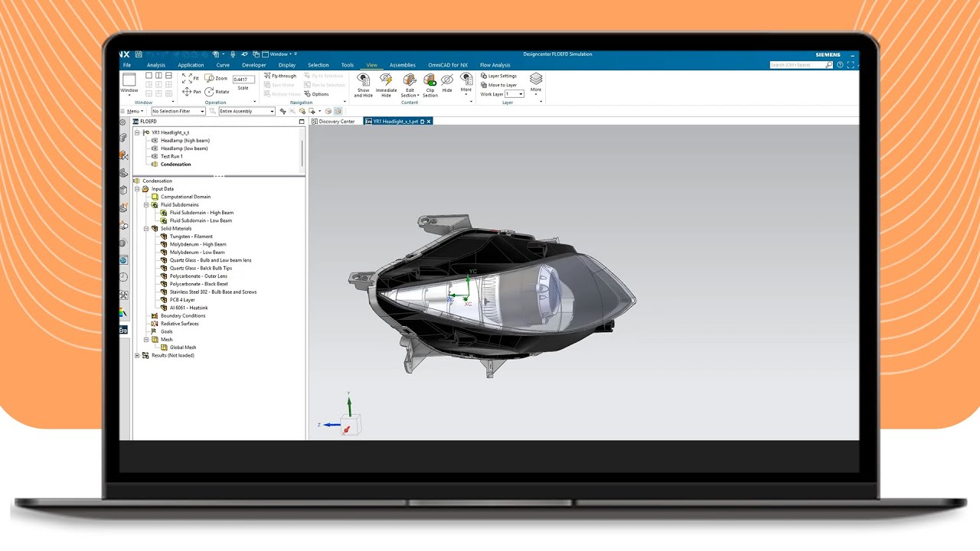
Task: Select Al 6061 - Heatsink material
Action: (x=188, y=308)
